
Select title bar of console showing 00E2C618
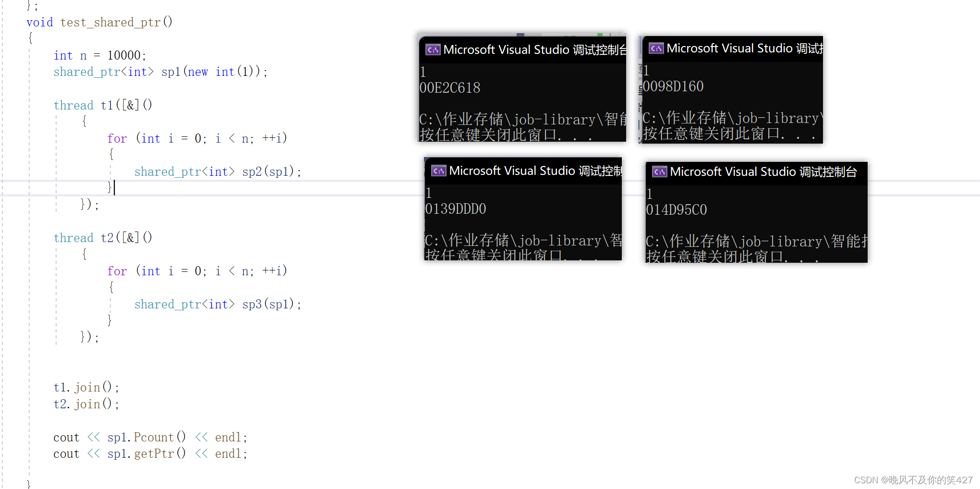523,49
